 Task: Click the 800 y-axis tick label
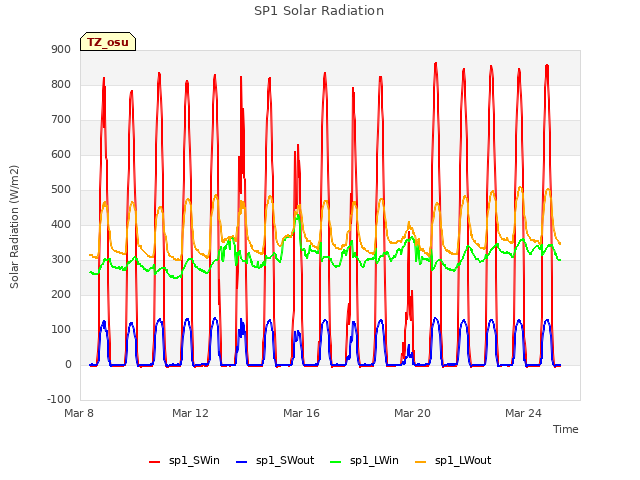pyautogui.click(x=61, y=84)
